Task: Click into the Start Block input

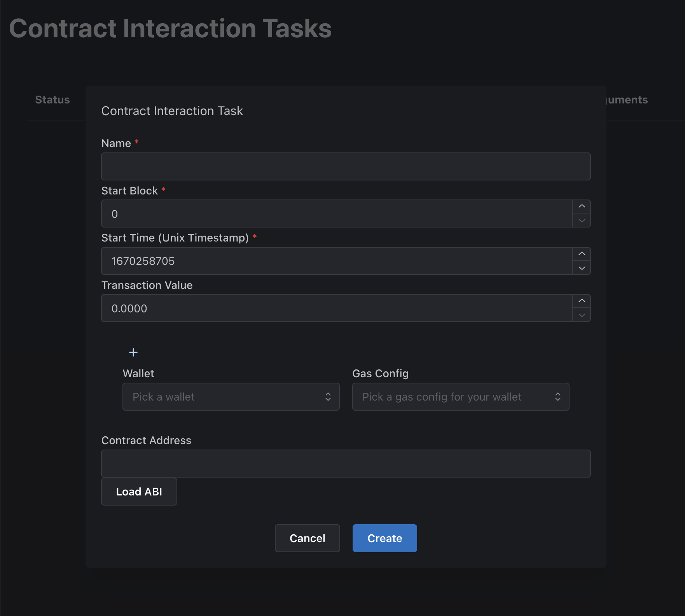Action: (337, 214)
